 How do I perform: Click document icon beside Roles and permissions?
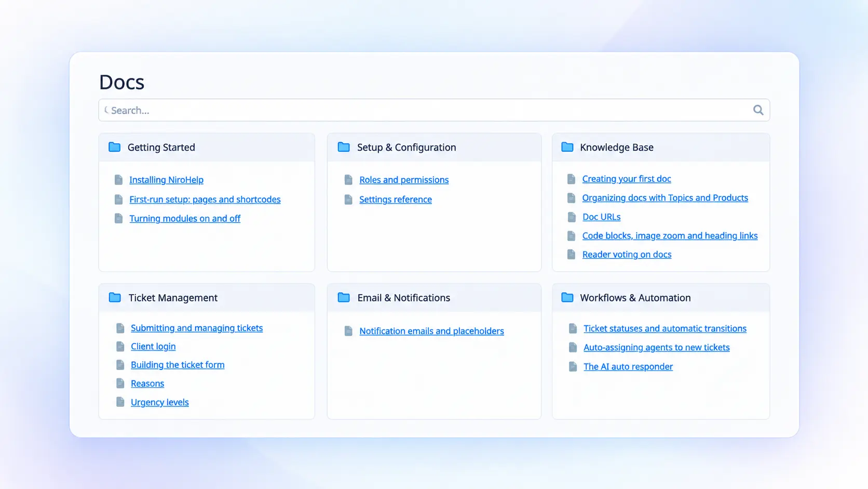pos(348,180)
